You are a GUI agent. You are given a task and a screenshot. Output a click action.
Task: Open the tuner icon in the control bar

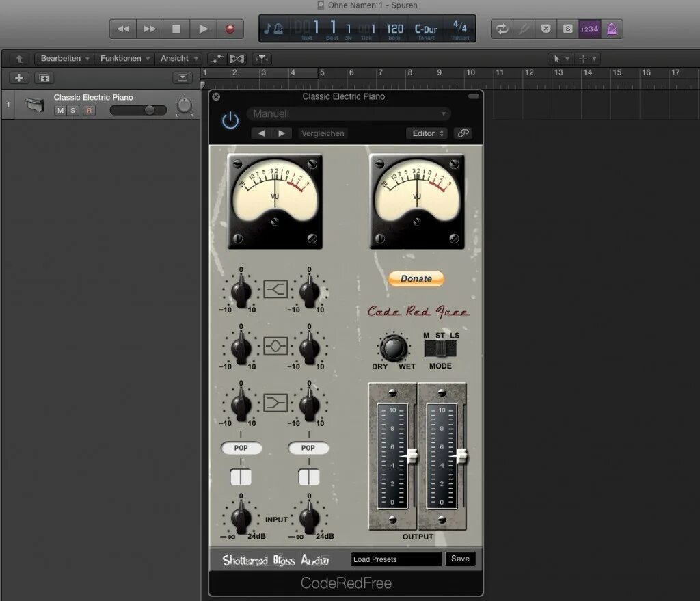tap(524, 29)
